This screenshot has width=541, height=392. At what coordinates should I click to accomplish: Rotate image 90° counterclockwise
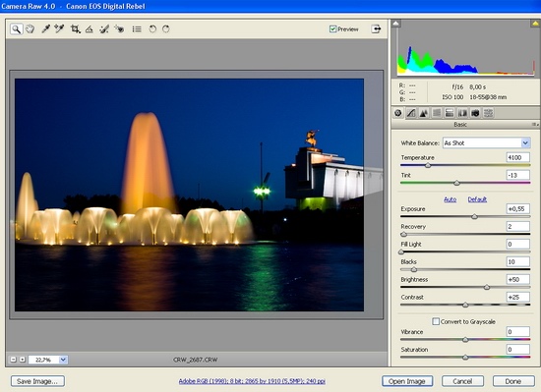point(152,28)
